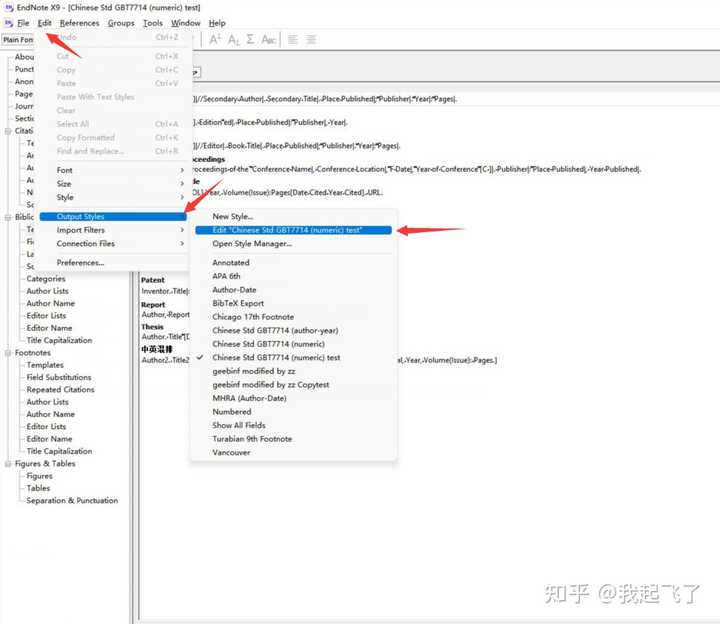This screenshot has width=720, height=624.
Task: Collapse the Figures & Tables node
Action: point(8,464)
